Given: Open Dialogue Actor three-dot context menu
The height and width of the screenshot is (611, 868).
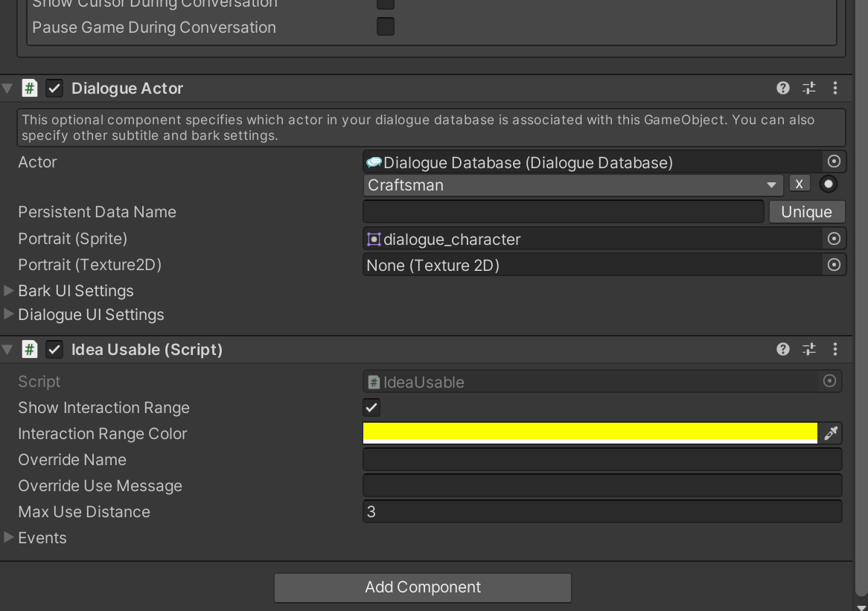Looking at the screenshot, I should point(835,88).
